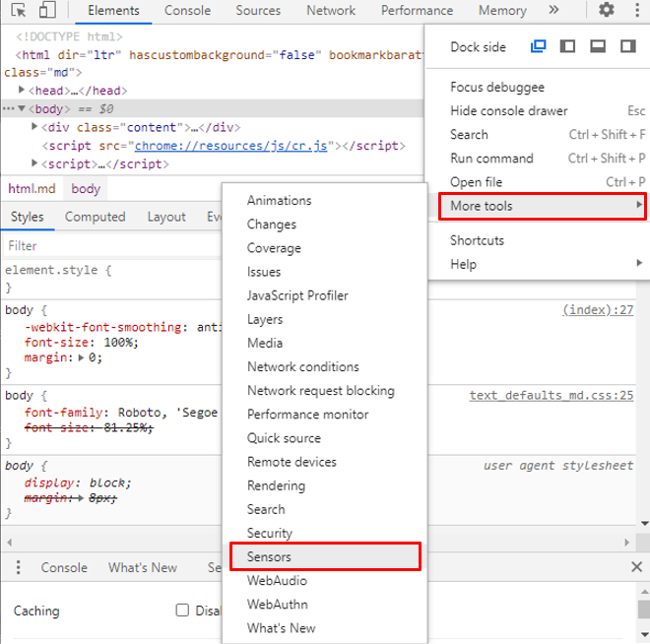This screenshot has height=644, width=650.
Task: Enable the Disable cache checkbox
Action: [182, 610]
